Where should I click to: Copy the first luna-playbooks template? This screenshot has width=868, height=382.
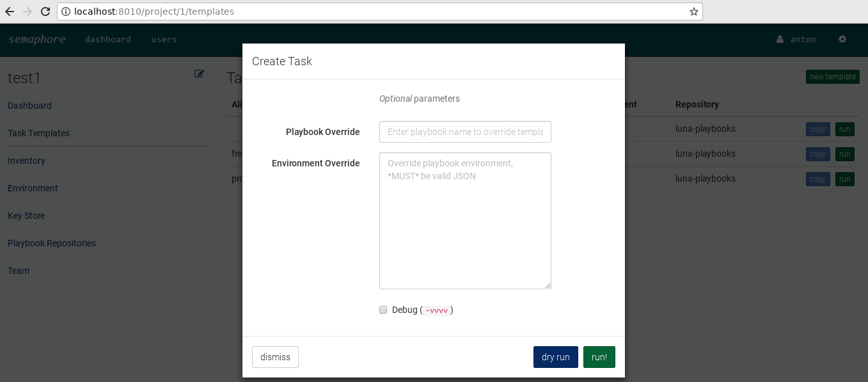pyautogui.click(x=817, y=129)
